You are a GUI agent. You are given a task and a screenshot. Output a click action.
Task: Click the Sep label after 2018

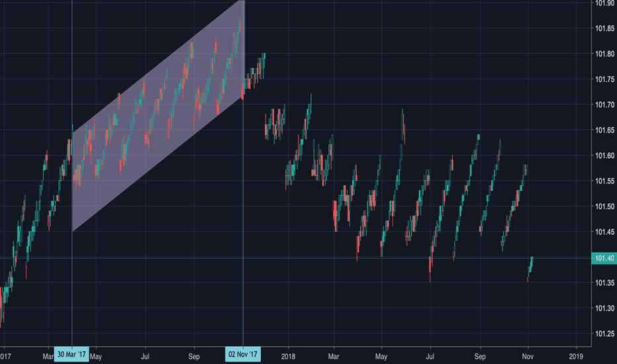click(480, 357)
